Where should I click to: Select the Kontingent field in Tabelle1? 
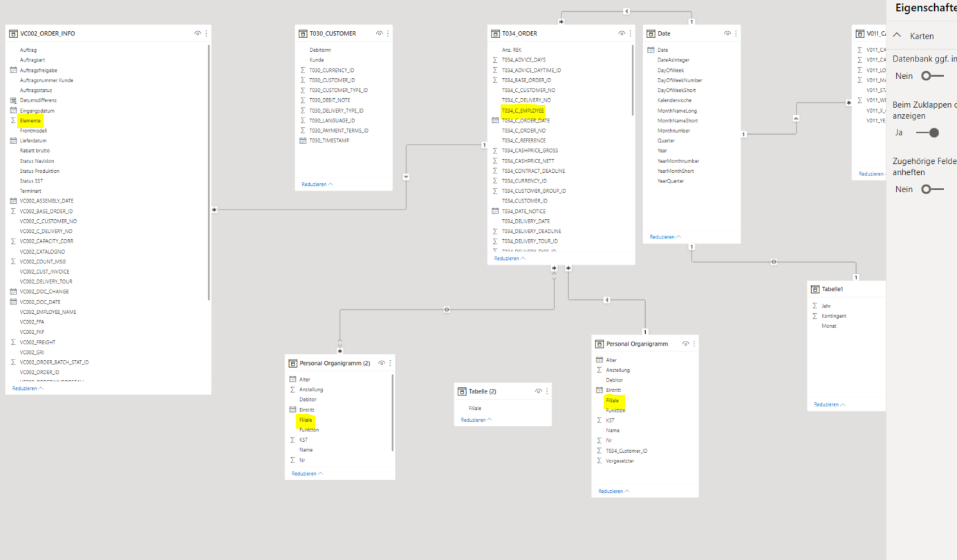point(834,316)
